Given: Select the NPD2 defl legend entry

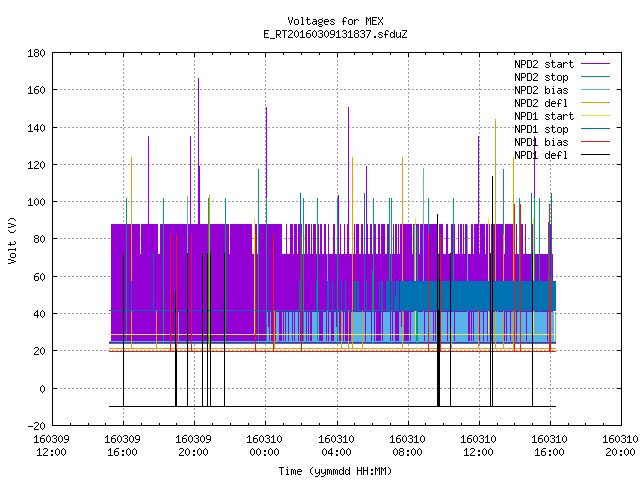Looking at the screenshot, I should pyautogui.click(x=541, y=103).
